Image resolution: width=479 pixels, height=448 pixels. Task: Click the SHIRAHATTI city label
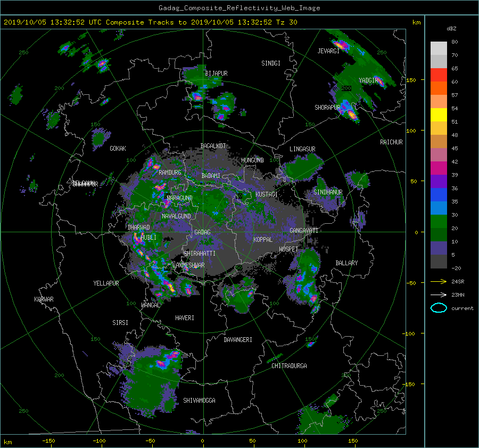200,254
